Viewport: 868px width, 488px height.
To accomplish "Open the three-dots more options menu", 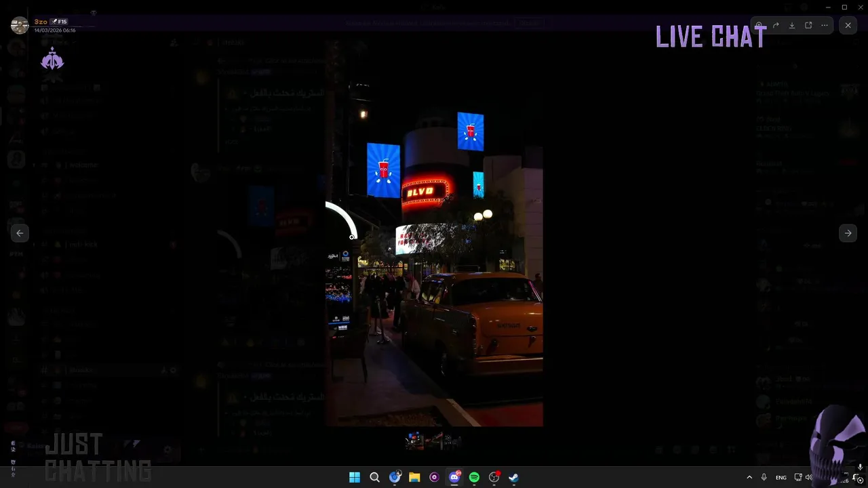I will [825, 25].
